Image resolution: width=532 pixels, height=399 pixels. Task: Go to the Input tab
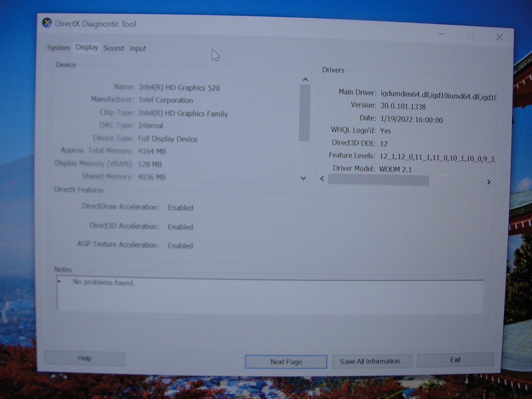(138, 49)
